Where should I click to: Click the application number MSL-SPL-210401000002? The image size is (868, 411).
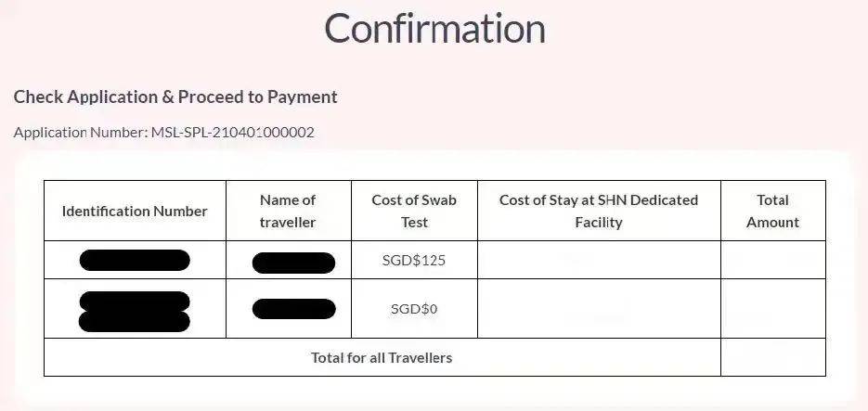232,132
